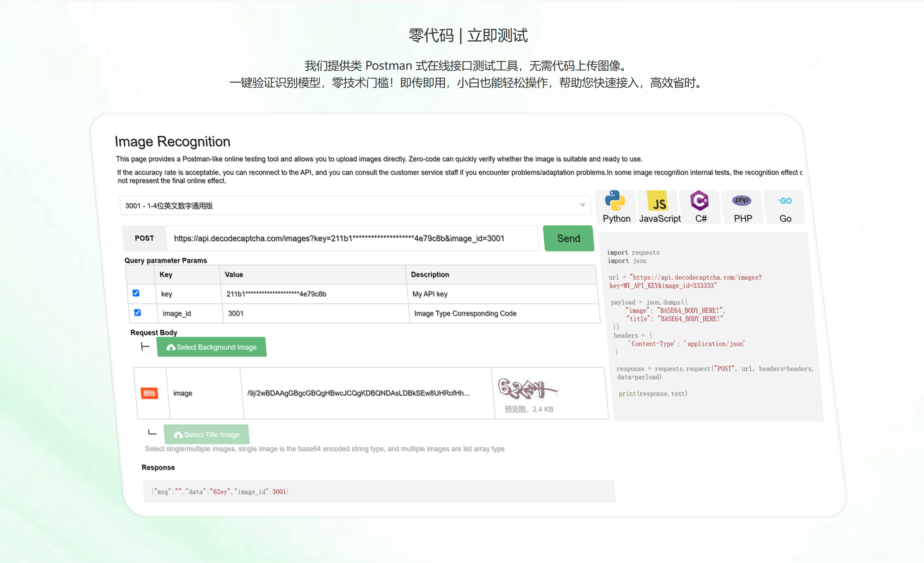
Task: Select the PHP language icon
Action: click(742, 201)
